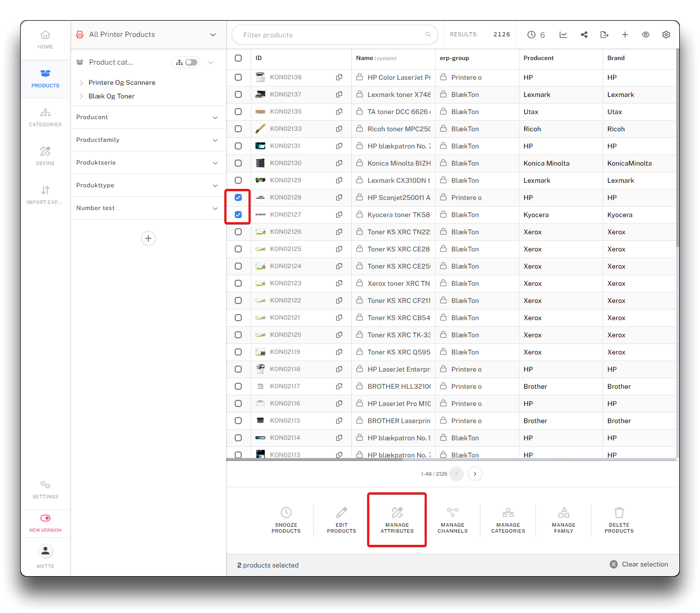This screenshot has width=700, height=613.
Task: Click the plus icon to add product
Action: click(625, 35)
